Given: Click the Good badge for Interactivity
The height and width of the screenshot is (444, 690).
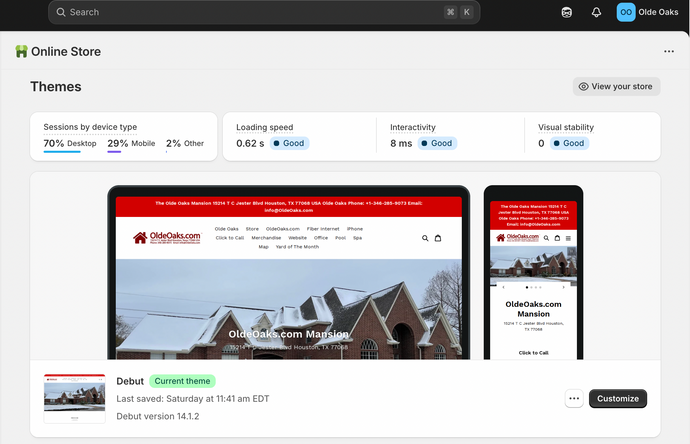Looking at the screenshot, I should point(437,143).
